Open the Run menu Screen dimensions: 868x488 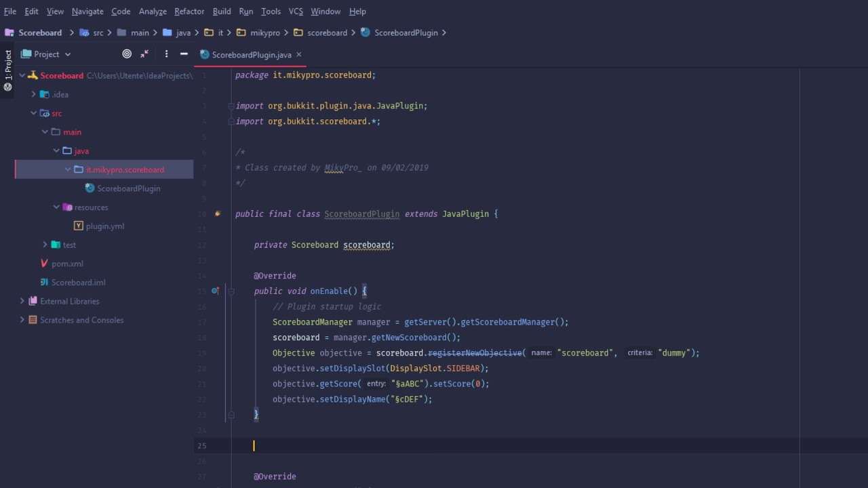tap(246, 11)
